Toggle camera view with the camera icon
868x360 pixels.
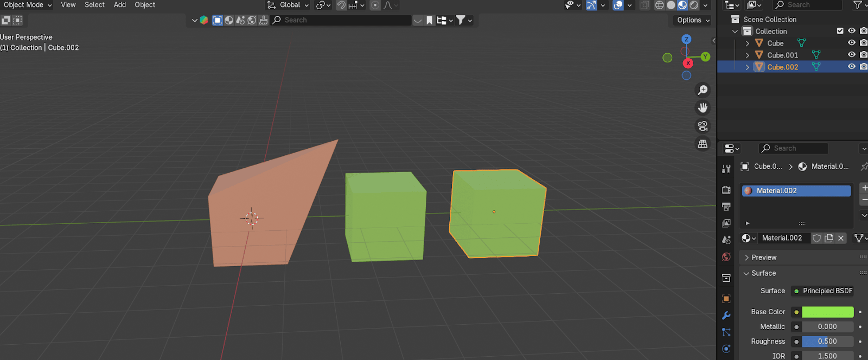703,126
